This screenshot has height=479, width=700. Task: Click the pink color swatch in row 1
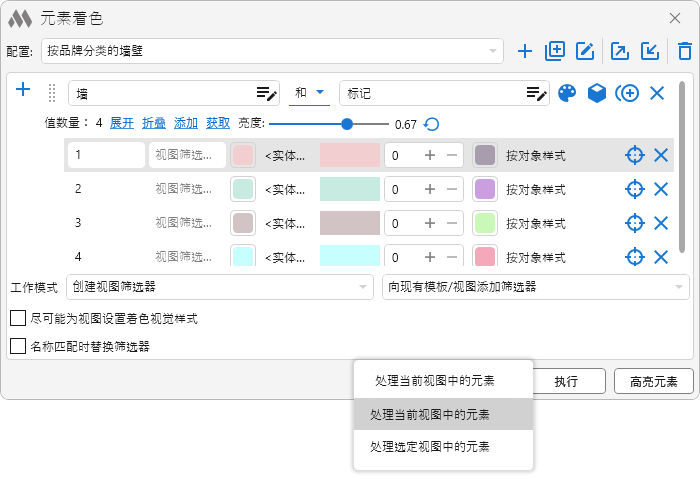(x=243, y=155)
